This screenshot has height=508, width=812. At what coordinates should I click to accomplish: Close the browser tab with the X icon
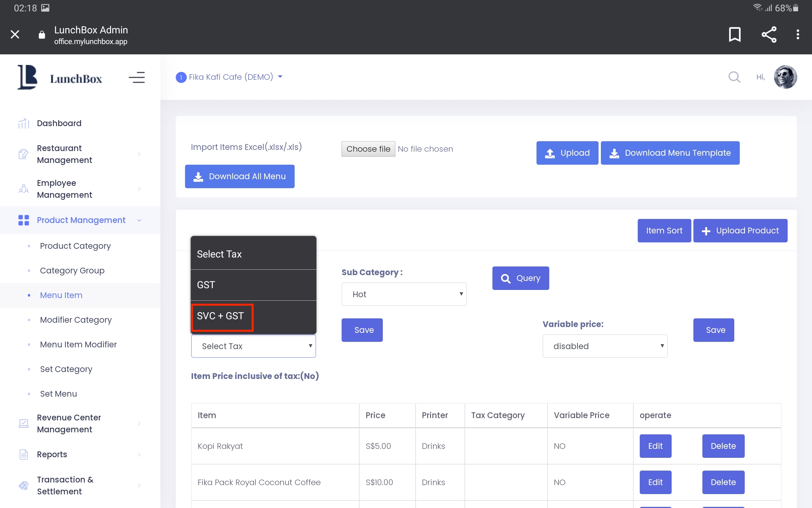click(x=15, y=34)
